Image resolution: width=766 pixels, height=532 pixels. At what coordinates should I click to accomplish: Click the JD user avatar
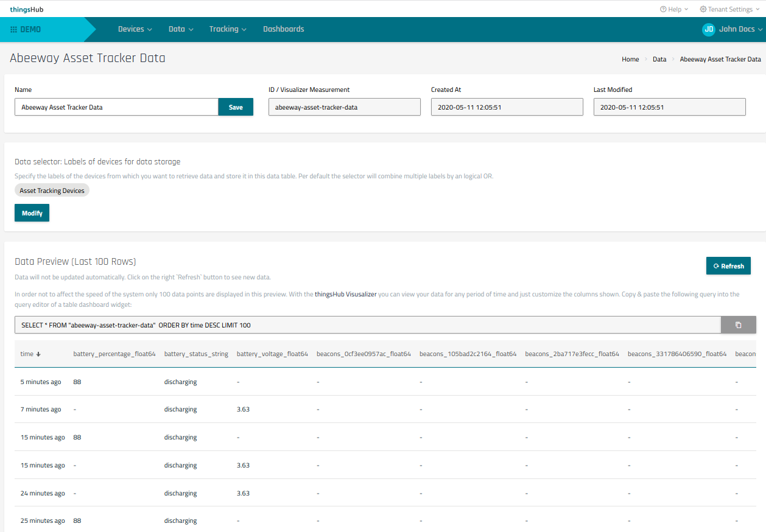tap(708, 29)
